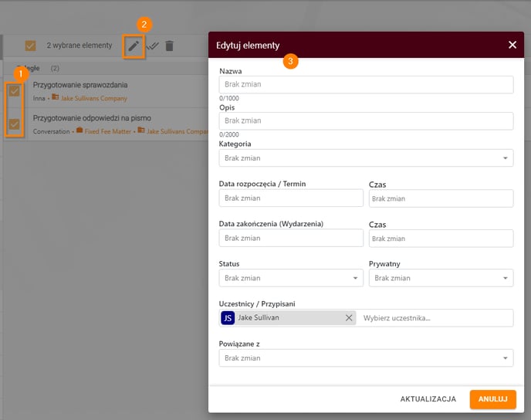The width and height of the screenshot is (531, 420).
Task: Click the 'Inna' category text
Action: pos(39,98)
